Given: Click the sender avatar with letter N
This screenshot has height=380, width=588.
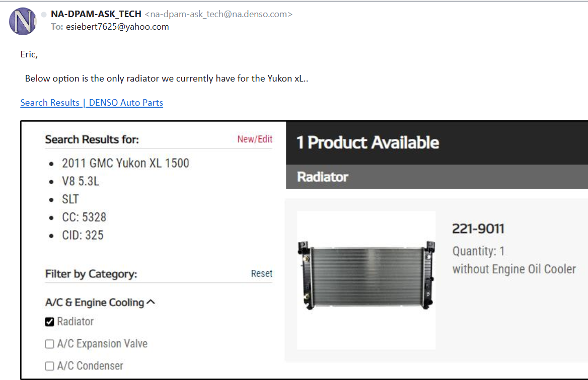Looking at the screenshot, I should click(x=23, y=21).
